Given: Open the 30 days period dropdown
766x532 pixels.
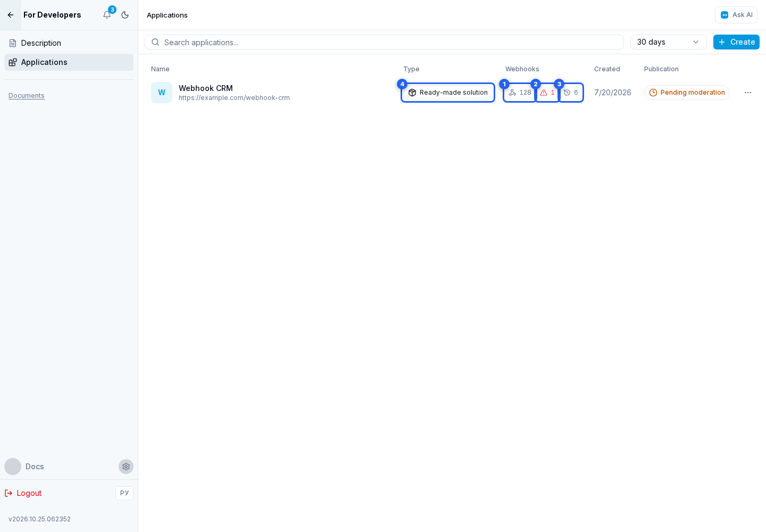Looking at the screenshot, I should [x=668, y=42].
